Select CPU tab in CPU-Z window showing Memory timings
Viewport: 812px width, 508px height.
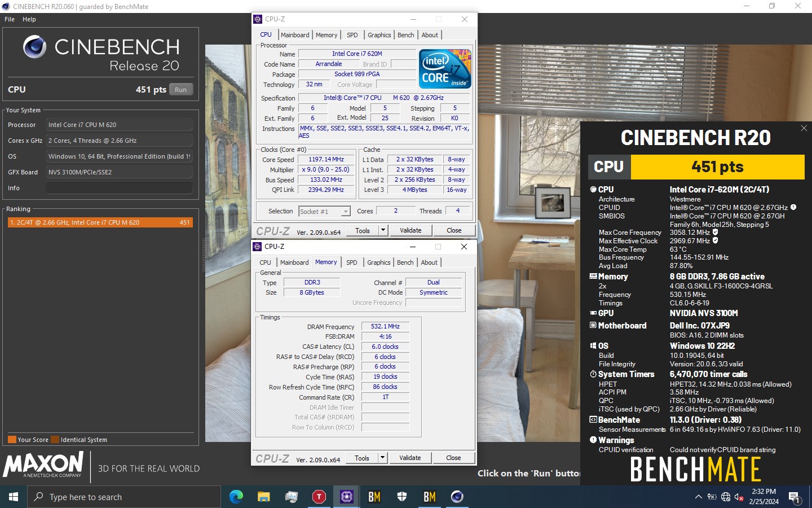[265, 262]
